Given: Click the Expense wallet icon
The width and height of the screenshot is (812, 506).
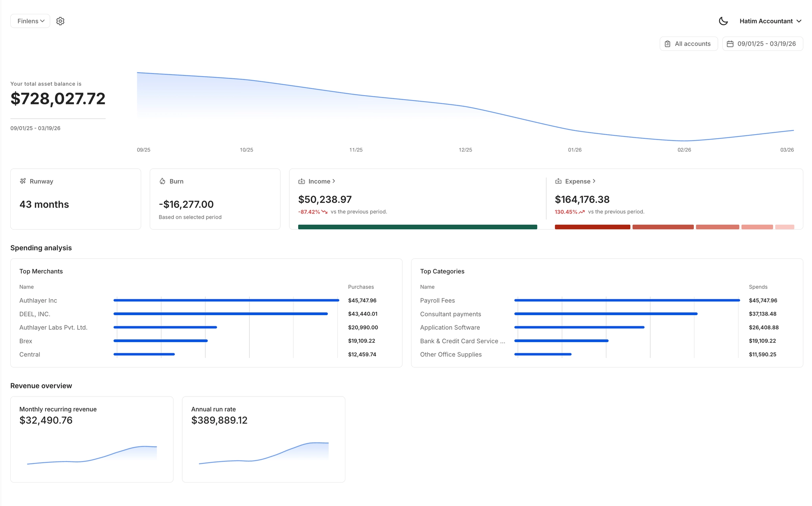Looking at the screenshot, I should tap(558, 181).
